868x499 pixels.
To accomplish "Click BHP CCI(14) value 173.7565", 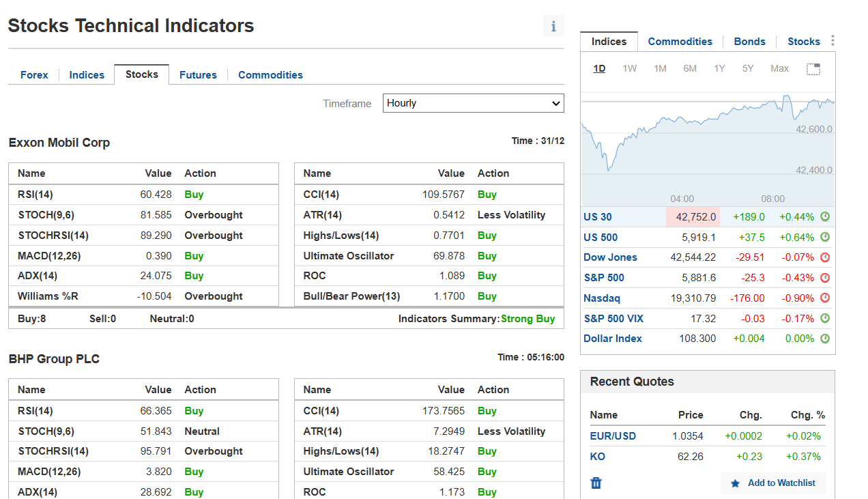I will click(444, 411).
